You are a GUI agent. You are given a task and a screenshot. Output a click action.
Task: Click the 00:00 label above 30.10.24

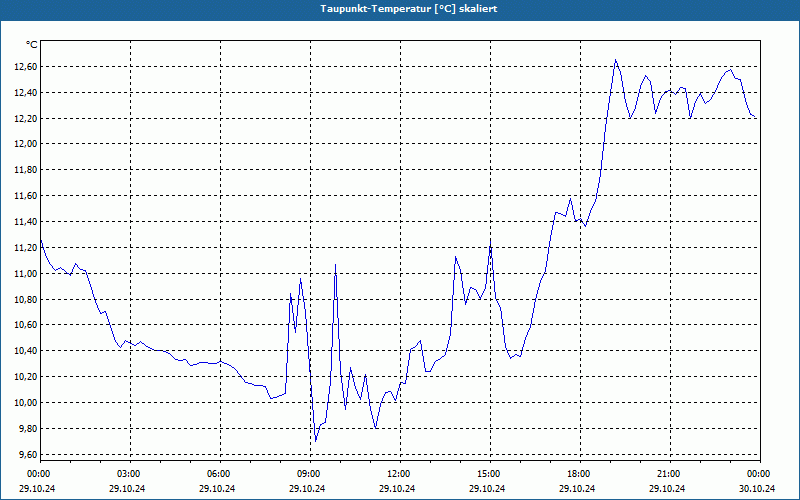pos(760,474)
